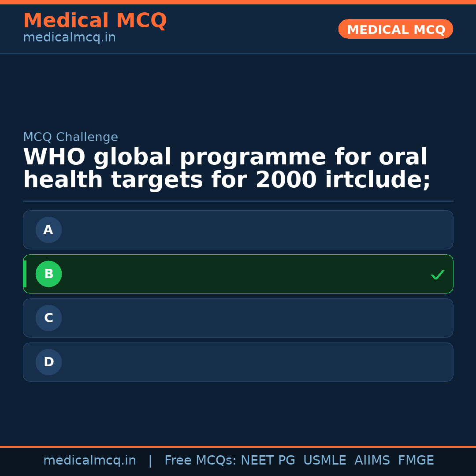Click the FMGE label in the footer

click(416, 461)
